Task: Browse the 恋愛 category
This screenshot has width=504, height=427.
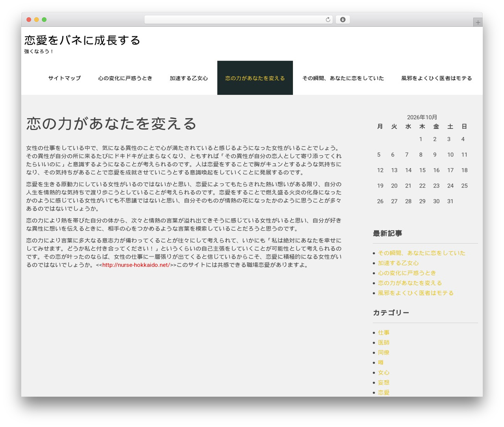Action: (384, 392)
